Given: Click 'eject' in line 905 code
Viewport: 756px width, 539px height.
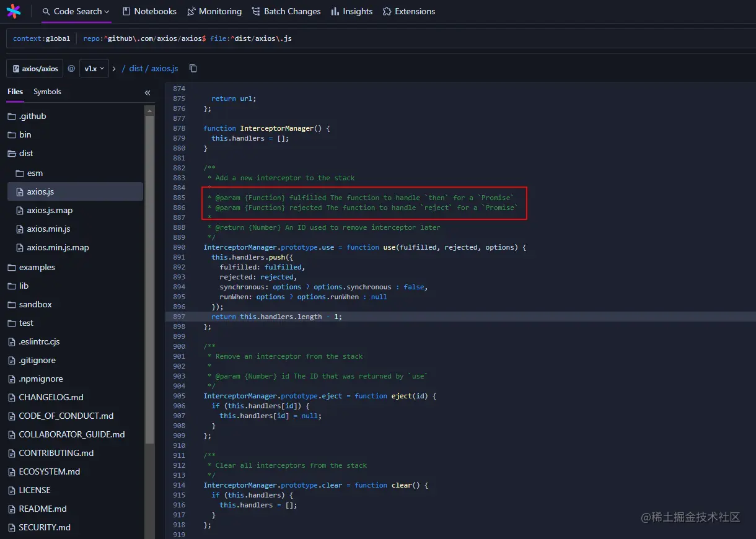Looking at the screenshot, I should (x=402, y=396).
